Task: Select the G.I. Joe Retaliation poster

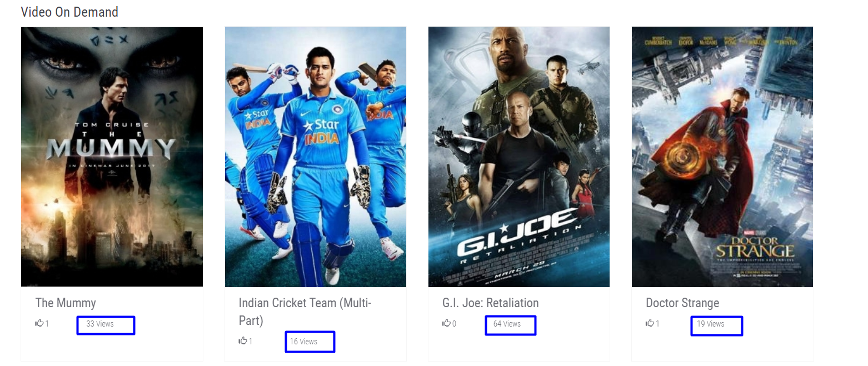Action: click(518, 157)
